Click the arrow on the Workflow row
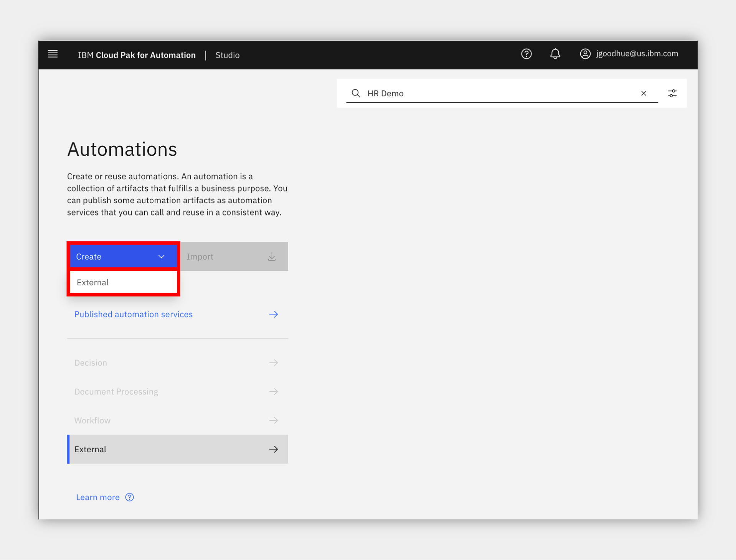Screen dimensions: 736x560 coord(274,420)
